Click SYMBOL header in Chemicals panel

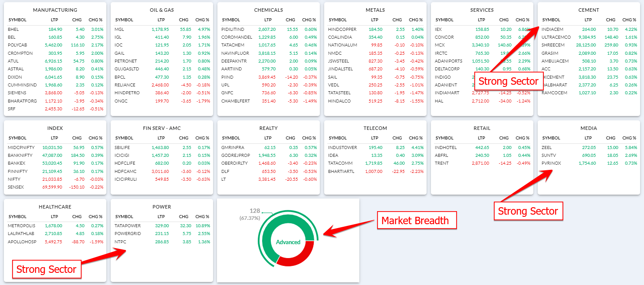230,20
